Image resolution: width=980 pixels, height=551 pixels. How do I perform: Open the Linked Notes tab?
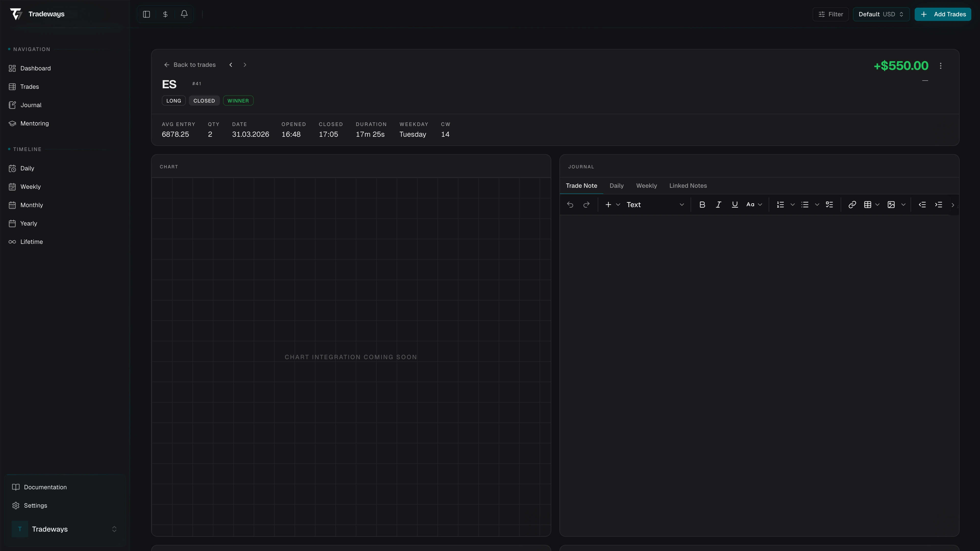688,185
